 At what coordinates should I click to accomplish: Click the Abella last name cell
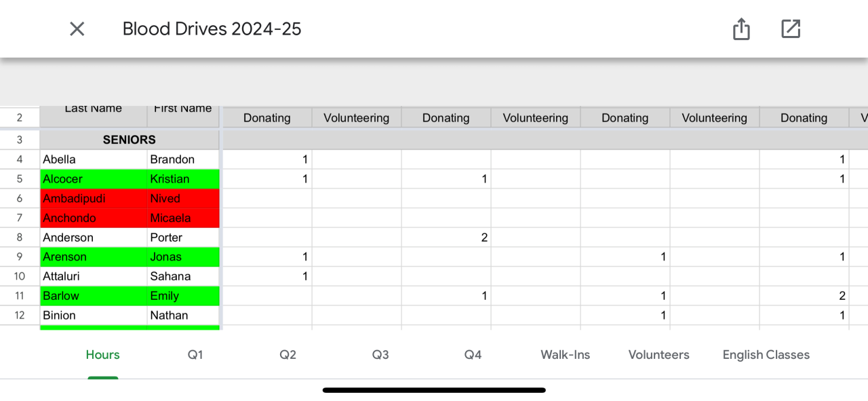click(x=93, y=159)
